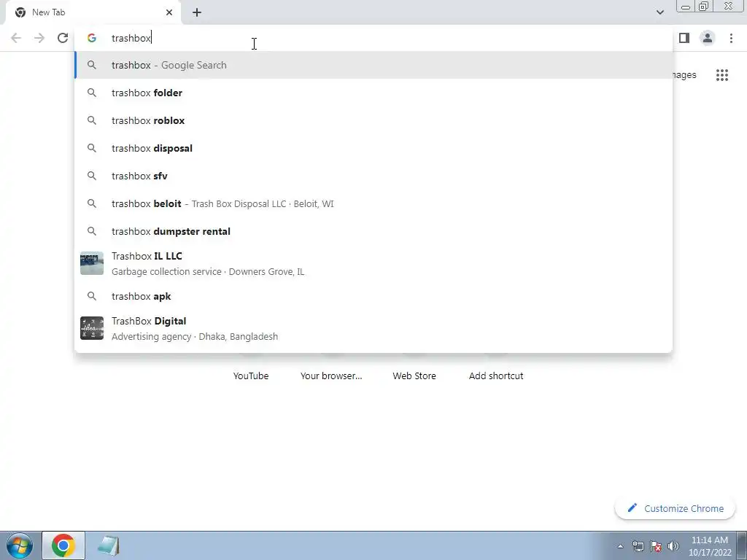Choose 'trashbox roblox' suggestion
The image size is (747, 560).
373,120
